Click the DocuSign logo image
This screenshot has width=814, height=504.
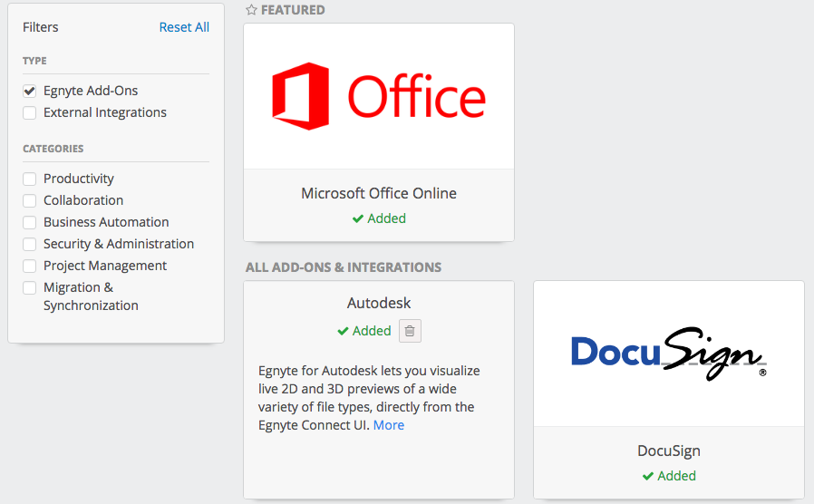point(669,354)
